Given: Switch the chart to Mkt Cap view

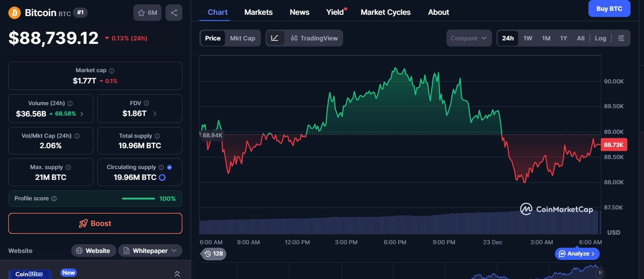Looking at the screenshot, I should click(x=242, y=38).
